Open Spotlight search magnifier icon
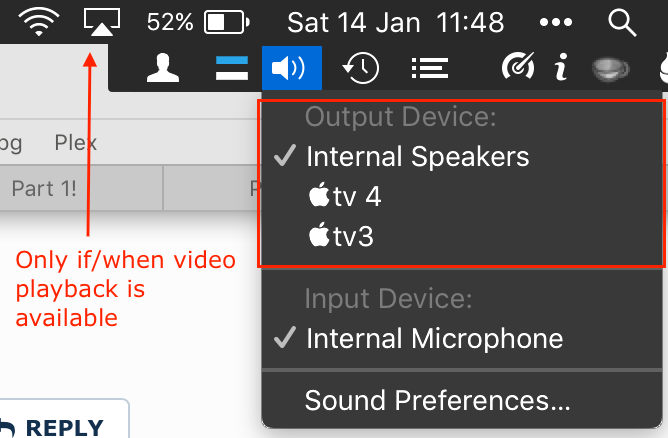Screen dimensions: 668x438 pyautogui.click(x=623, y=21)
